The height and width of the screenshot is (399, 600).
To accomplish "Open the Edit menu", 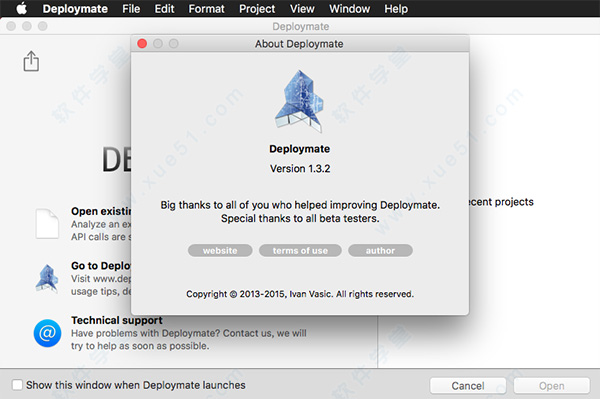I will [x=164, y=8].
